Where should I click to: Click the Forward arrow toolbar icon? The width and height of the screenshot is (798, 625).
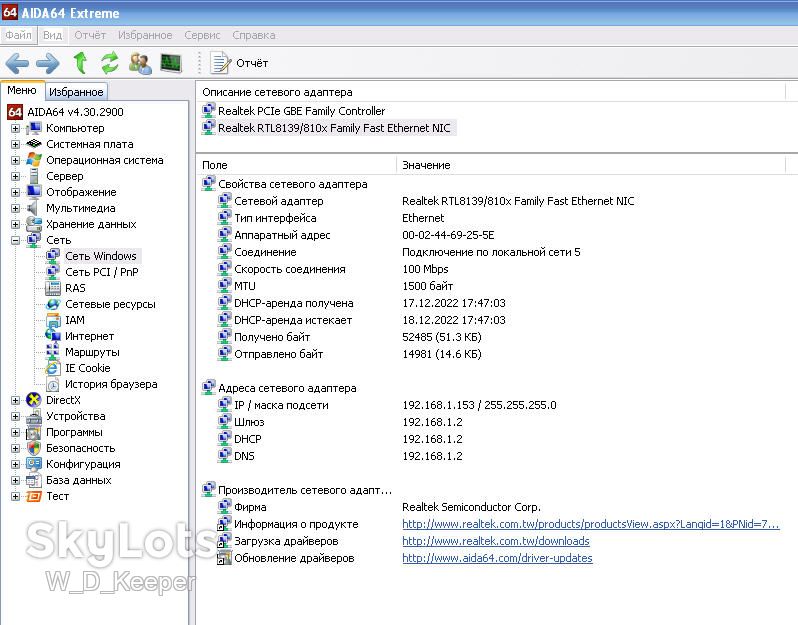tap(48, 63)
